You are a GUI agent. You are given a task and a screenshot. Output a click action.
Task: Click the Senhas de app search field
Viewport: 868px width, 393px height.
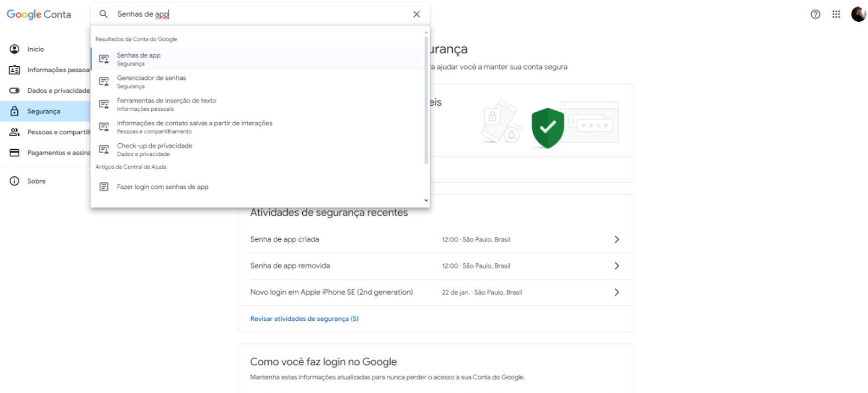point(260,14)
